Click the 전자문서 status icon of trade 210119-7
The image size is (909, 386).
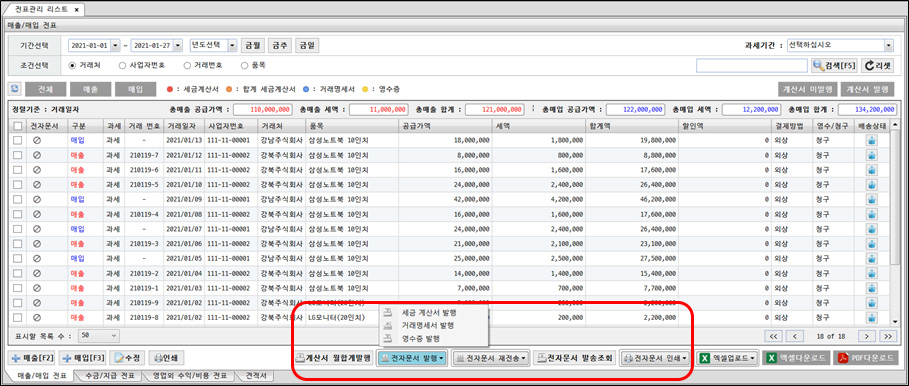[37, 155]
